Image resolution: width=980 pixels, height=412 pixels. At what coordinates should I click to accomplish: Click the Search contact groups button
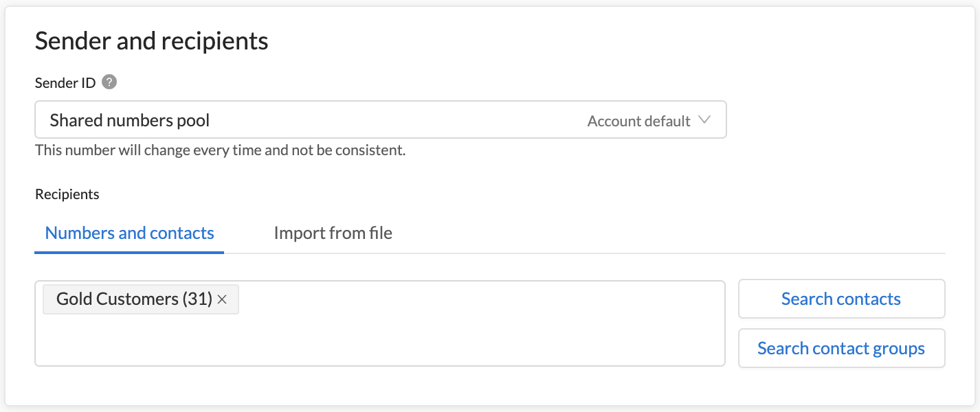coord(842,348)
